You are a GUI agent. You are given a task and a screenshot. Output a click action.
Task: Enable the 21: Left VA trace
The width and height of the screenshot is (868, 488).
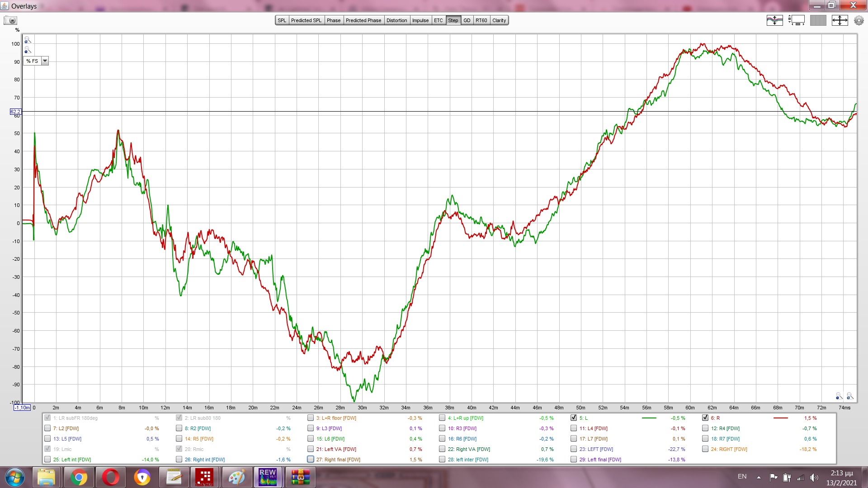pos(311,449)
